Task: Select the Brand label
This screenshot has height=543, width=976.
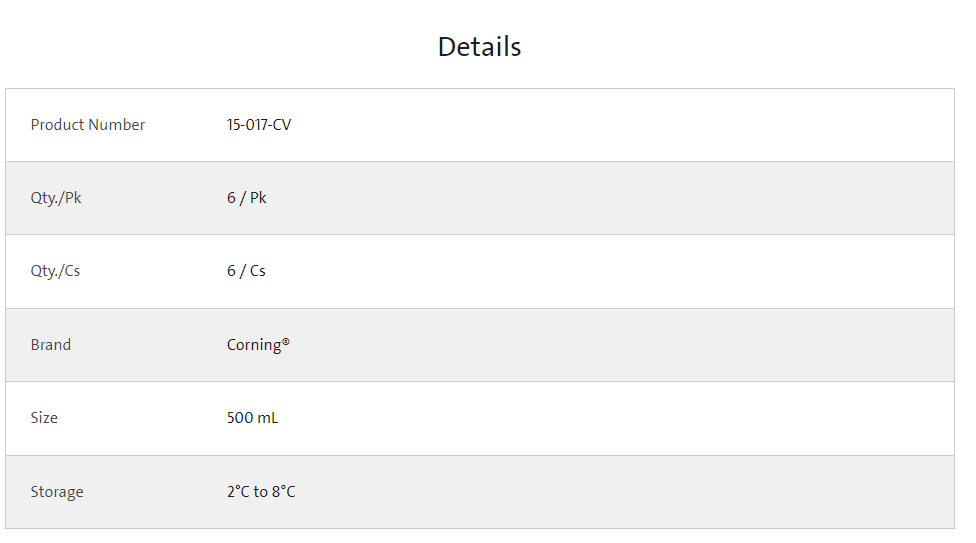Action: point(50,344)
